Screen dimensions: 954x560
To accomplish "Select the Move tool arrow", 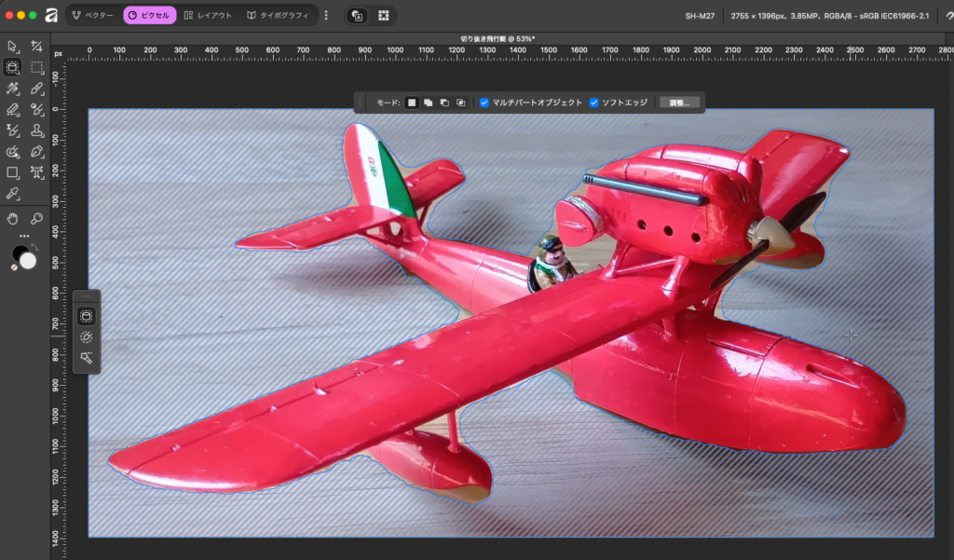I will pos(12,47).
